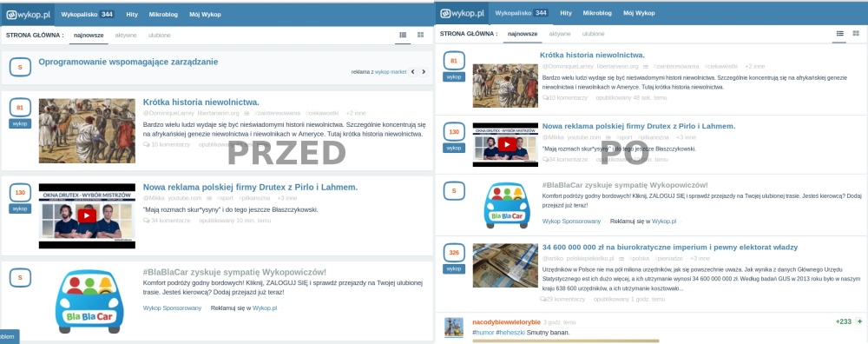This screenshot has height=344, width=868.
Task: Open Mikroblog in the PO screenshot menu
Action: click(x=597, y=13)
